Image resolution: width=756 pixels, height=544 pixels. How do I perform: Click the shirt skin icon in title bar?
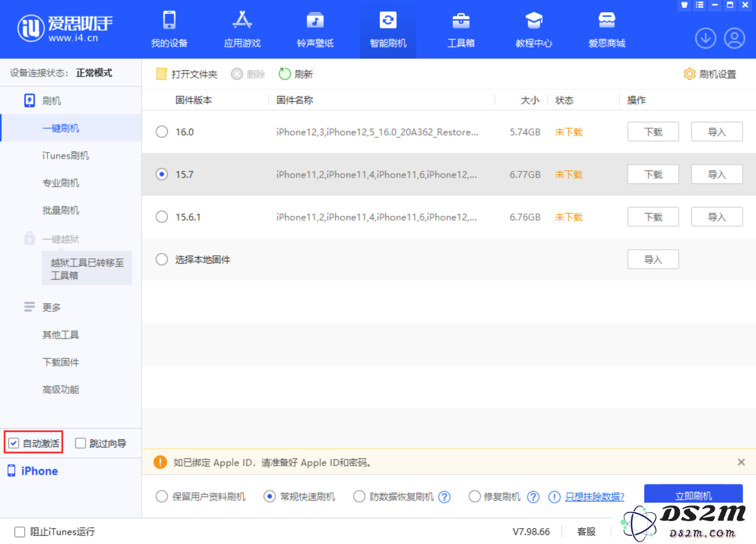tap(684, 5)
